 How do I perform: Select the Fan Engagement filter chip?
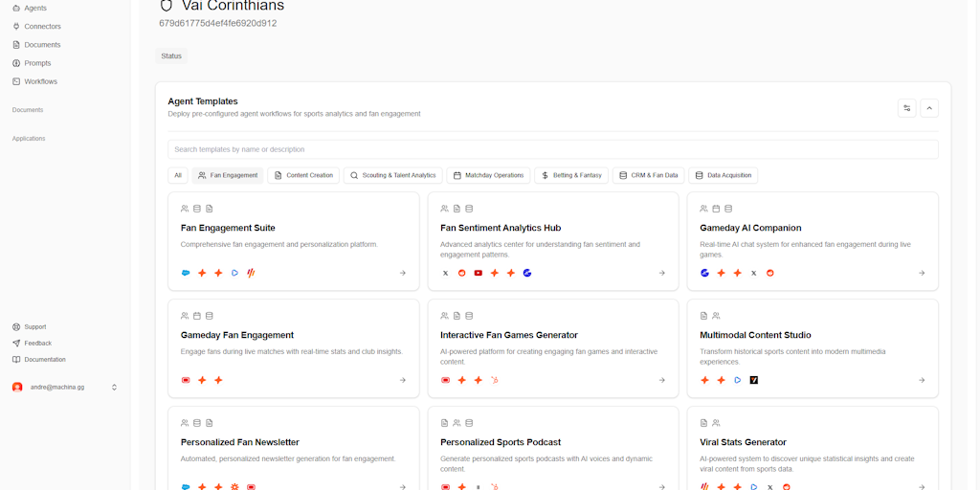click(x=228, y=176)
